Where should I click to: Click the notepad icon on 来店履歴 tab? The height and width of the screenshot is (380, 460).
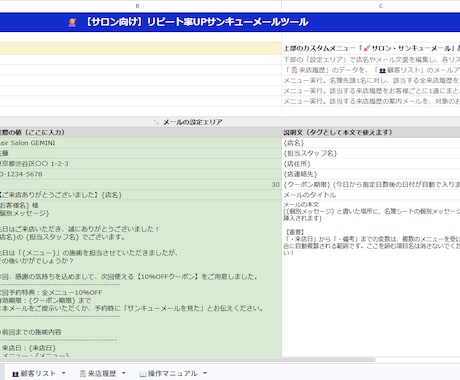pos(83,374)
